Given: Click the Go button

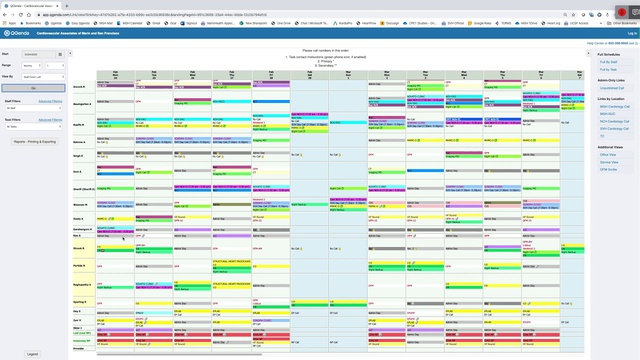Looking at the screenshot, I should point(33,88).
